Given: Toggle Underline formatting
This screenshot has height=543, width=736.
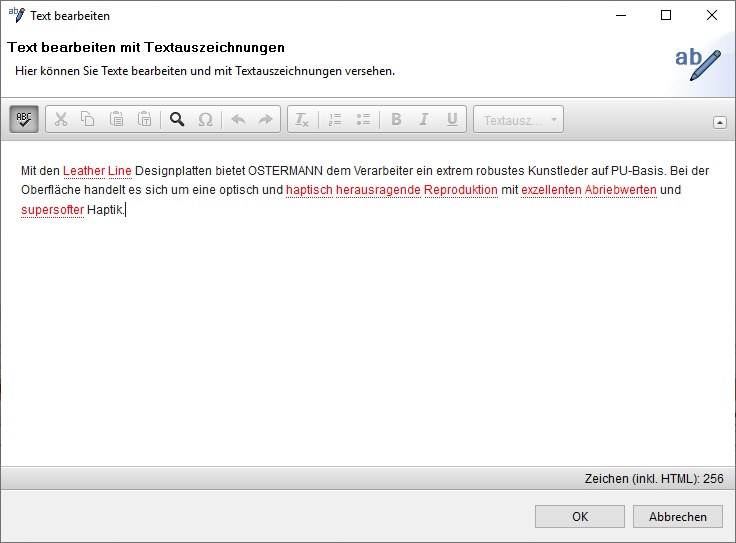Looking at the screenshot, I should pos(452,120).
